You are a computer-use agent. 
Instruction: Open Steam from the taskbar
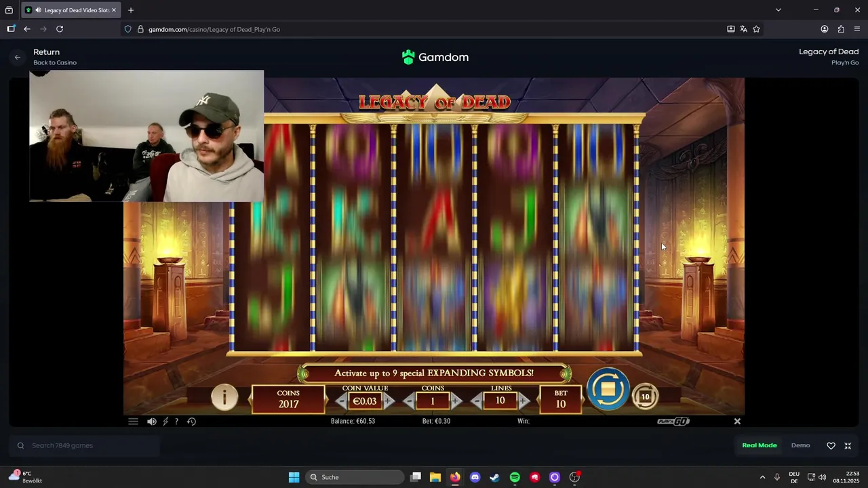tap(495, 477)
